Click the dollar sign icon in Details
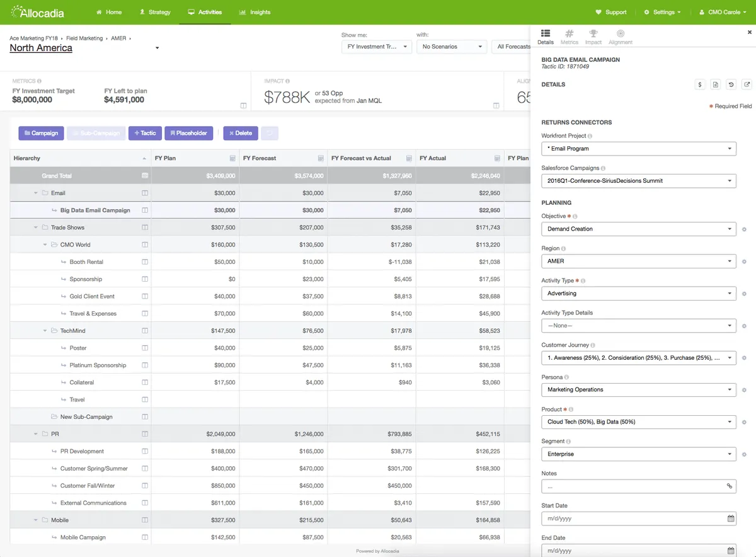 (x=700, y=84)
